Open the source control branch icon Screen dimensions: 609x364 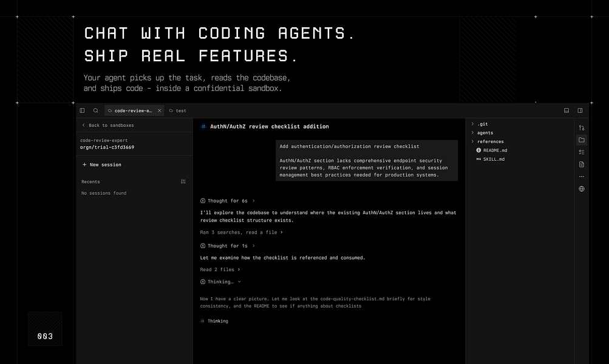[582, 127]
